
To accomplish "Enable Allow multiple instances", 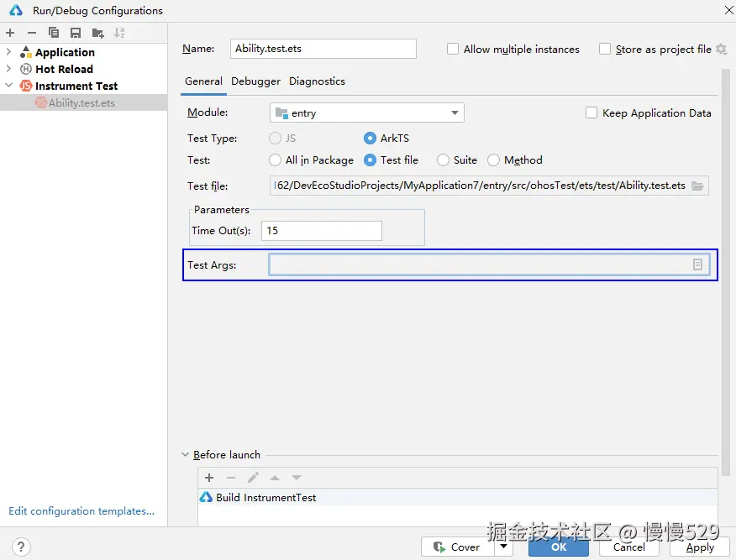I will [x=453, y=49].
